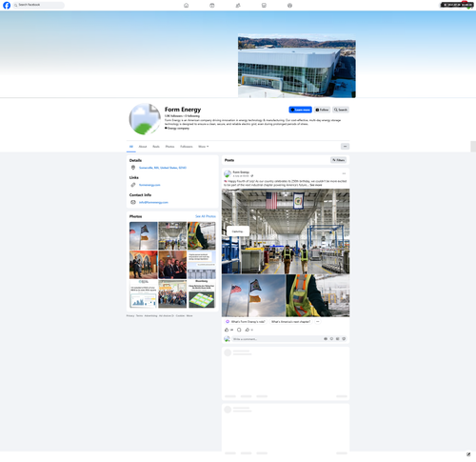Follow the Form Energy page
This screenshot has width=476, height=462.
[322, 110]
